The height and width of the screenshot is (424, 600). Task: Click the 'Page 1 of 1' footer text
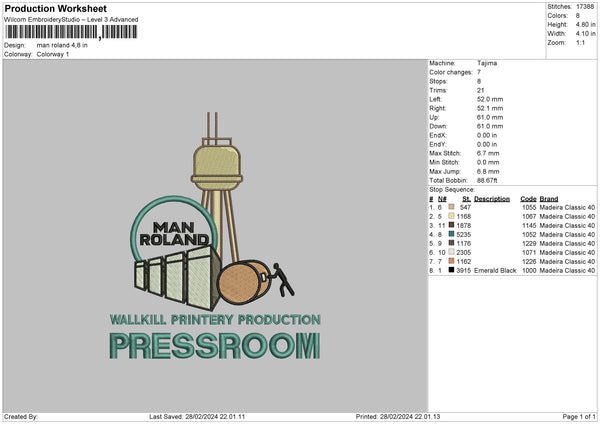[579, 416]
